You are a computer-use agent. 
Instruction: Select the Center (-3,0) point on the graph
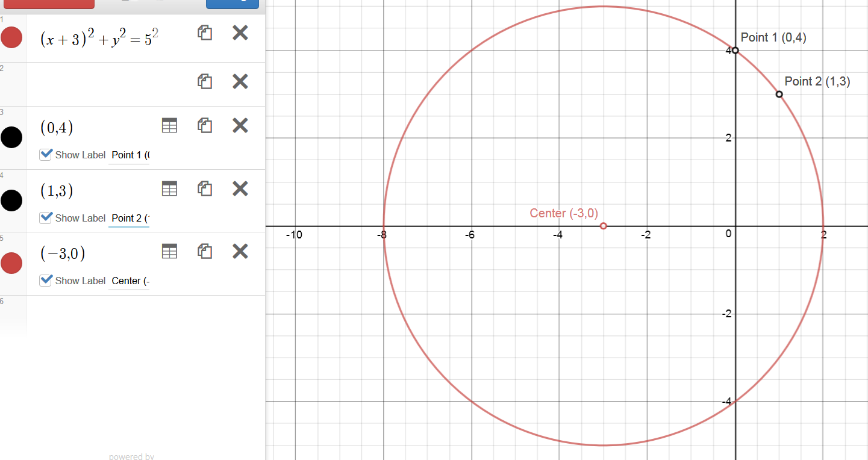point(604,226)
